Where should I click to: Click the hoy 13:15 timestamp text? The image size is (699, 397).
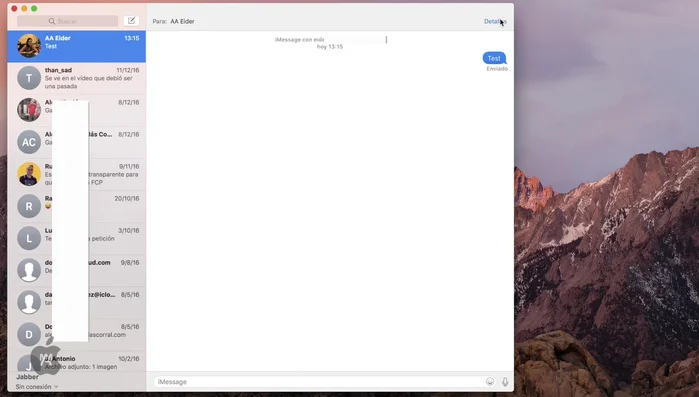click(330, 47)
